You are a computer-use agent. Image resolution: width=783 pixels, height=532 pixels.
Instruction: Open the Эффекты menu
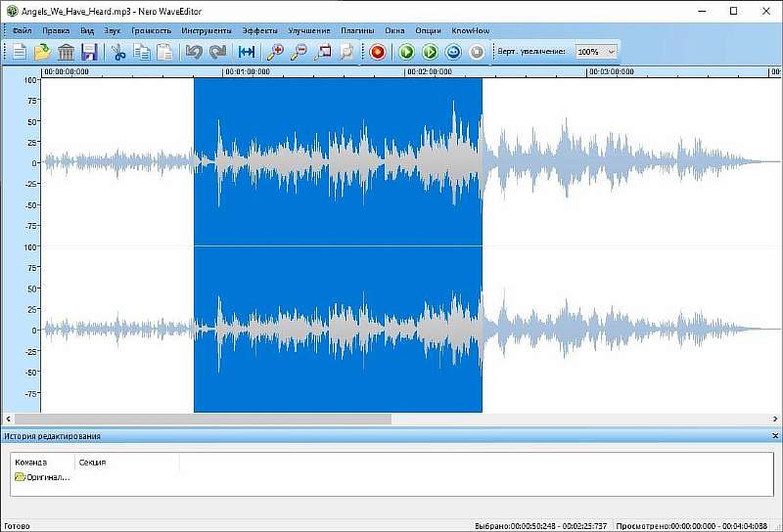(259, 30)
